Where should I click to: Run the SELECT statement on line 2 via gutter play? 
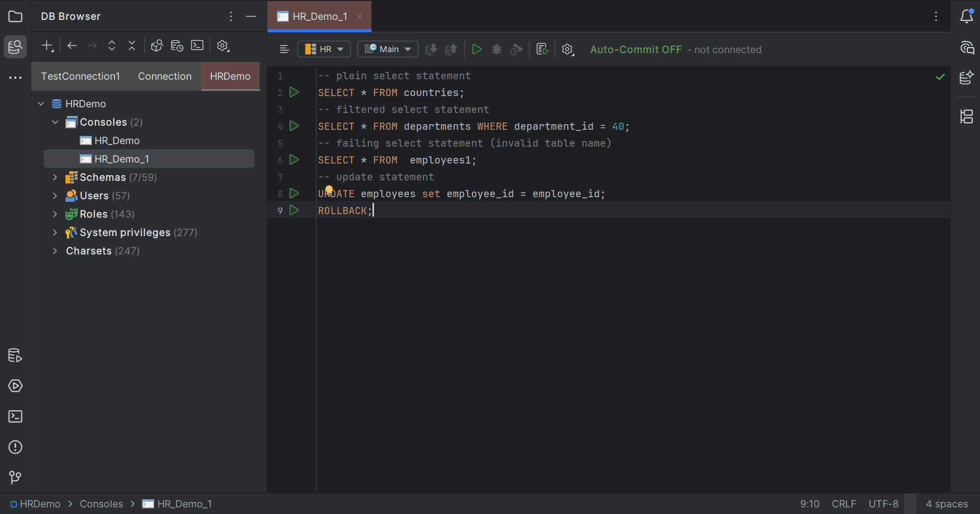coord(294,92)
